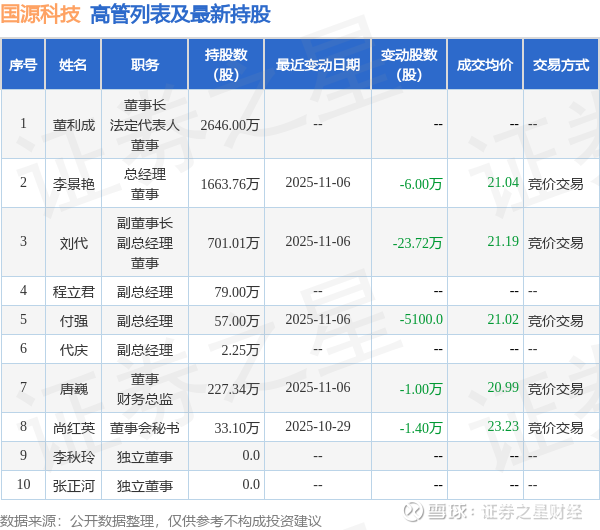Click row number 10
Viewport: 600px width, 530px height.
[23, 484]
